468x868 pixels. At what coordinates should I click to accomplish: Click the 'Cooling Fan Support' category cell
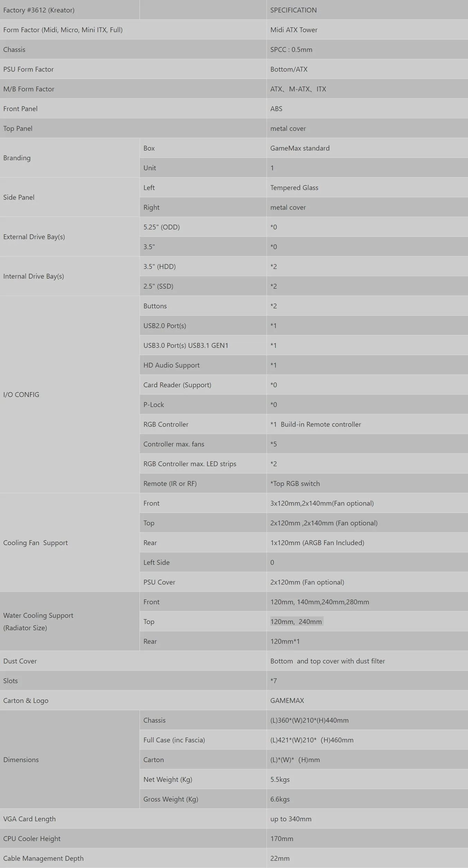(x=70, y=543)
